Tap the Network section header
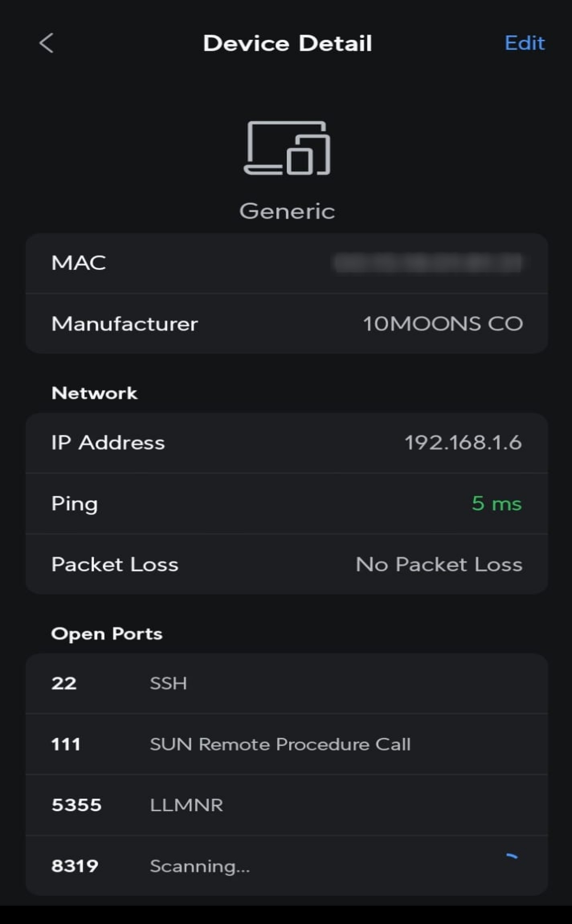The height and width of the screenshot is (924, 572). click(x=94, y=393)
